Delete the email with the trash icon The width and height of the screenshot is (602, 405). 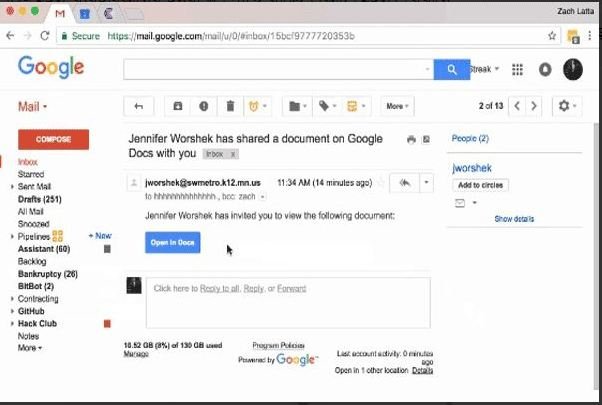pos(230,106)
